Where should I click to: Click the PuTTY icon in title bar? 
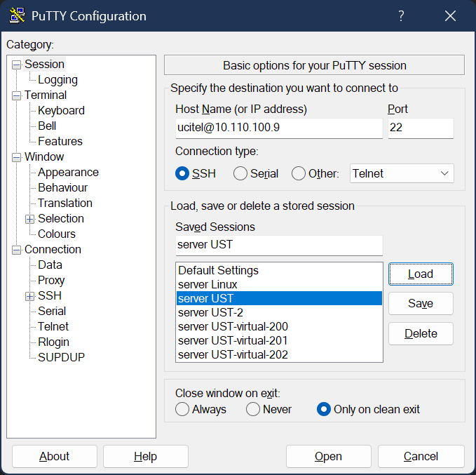[17, 15]
